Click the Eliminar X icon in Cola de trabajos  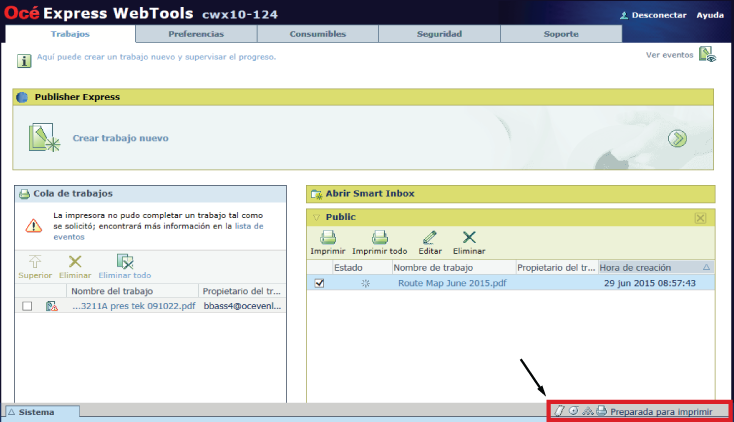(75, 262)
